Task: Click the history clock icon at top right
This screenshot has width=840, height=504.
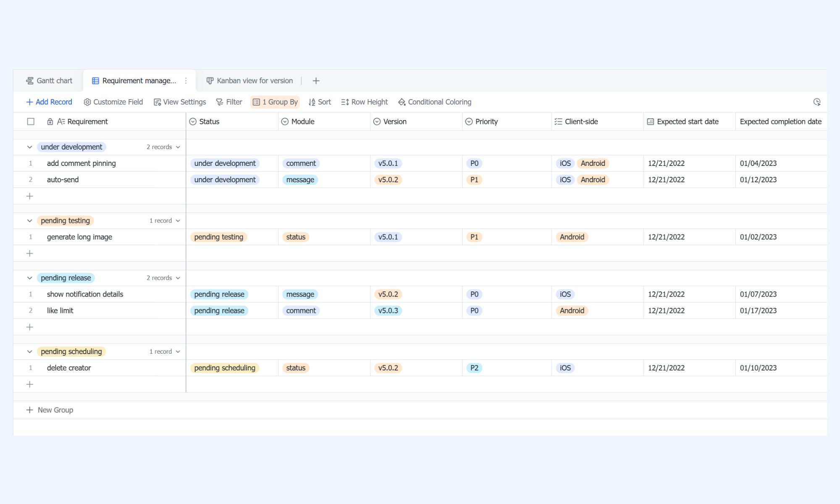Action: (817, 102)
